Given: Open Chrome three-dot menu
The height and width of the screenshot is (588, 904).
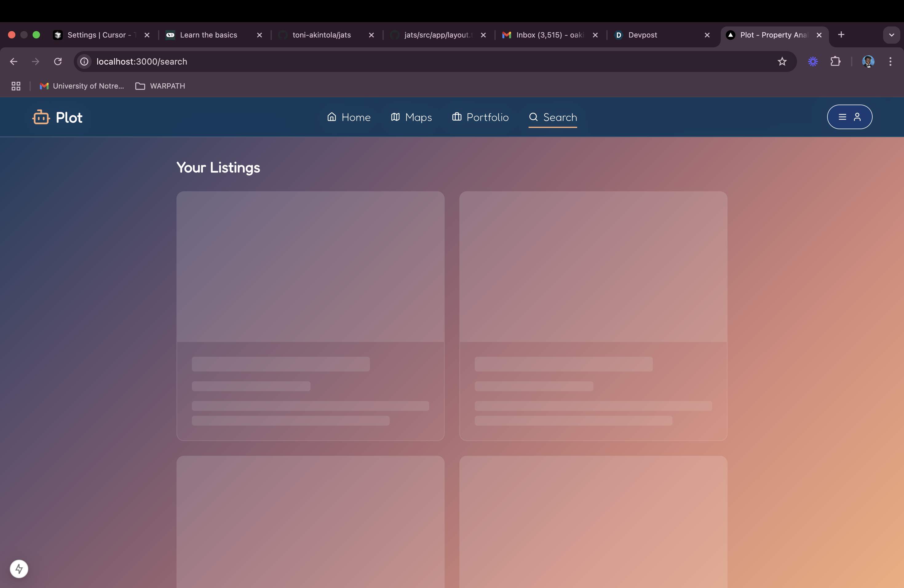Looking at the screenshot, I should (x=890, y=62).
